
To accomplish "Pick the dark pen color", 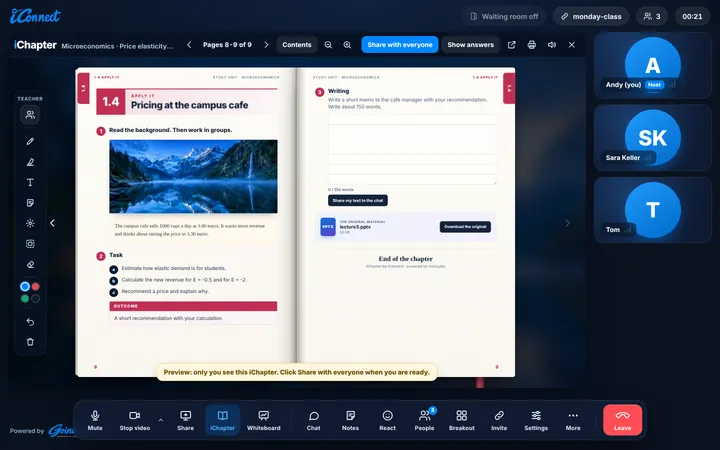I will (x=35, y=298).
